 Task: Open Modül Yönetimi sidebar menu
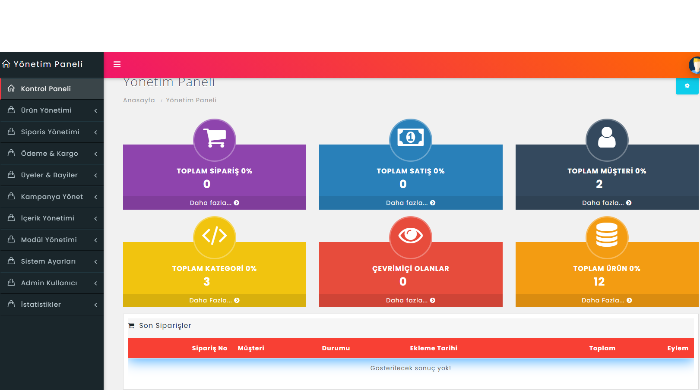52,240
